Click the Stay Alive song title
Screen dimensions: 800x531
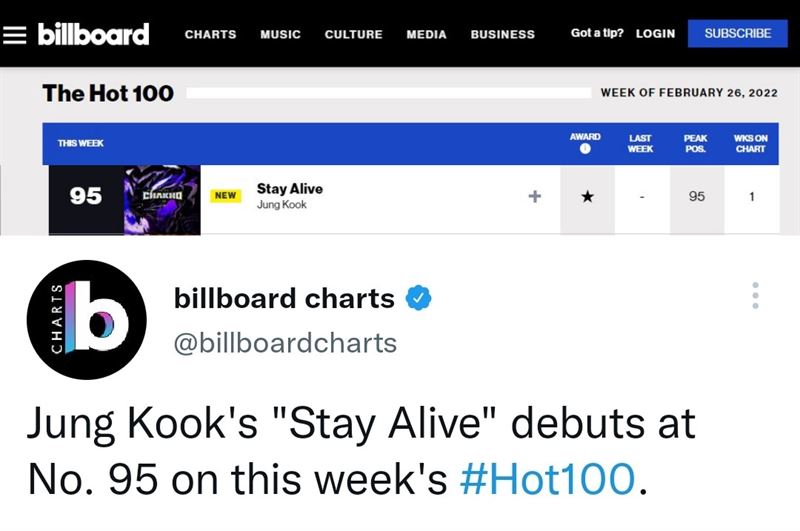click(x=289, y=188)
